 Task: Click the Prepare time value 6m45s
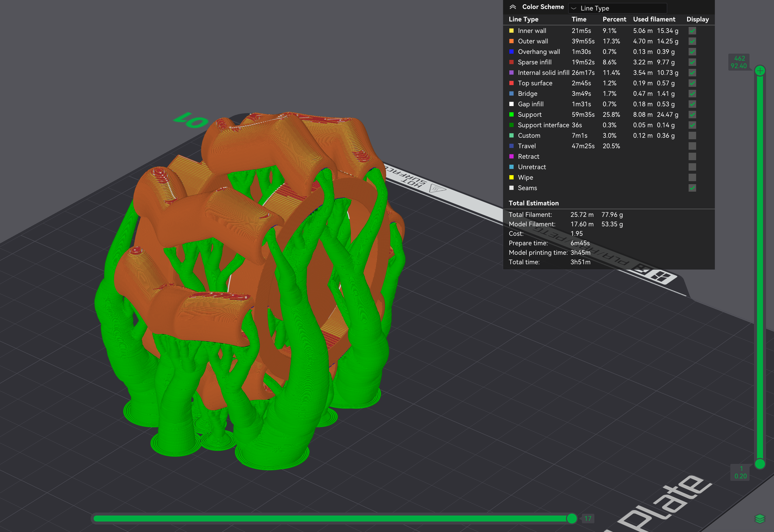580,243
